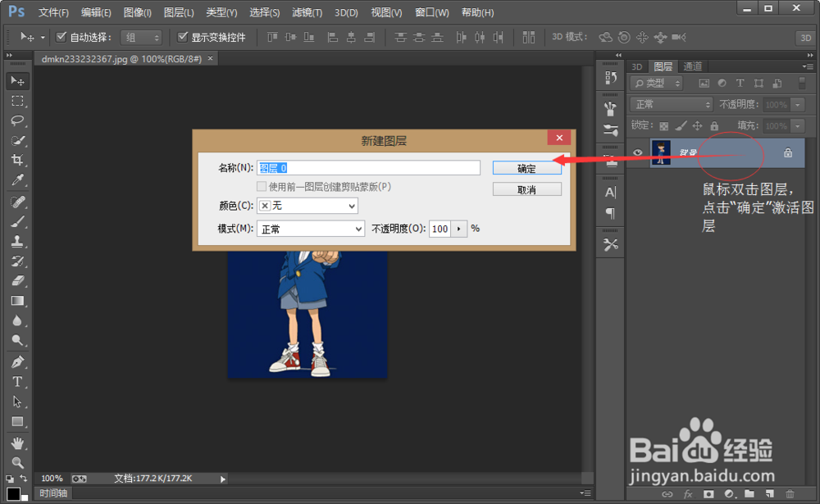Open the layers 填充 dropdown arrow

tap(798, 126)
